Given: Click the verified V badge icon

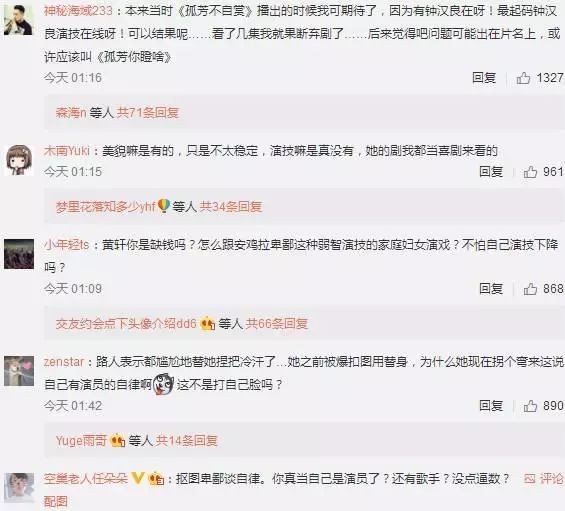Looking at the screenshot, I should 137,479.
